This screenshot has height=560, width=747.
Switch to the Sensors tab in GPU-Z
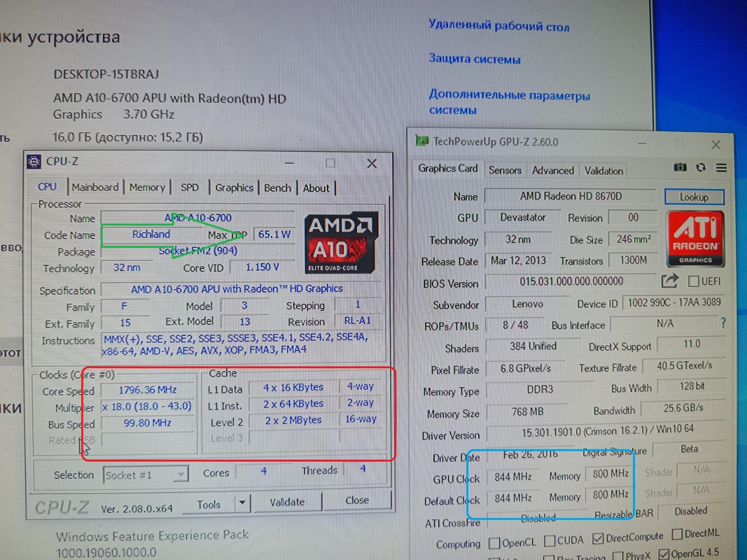click(505, 170)
